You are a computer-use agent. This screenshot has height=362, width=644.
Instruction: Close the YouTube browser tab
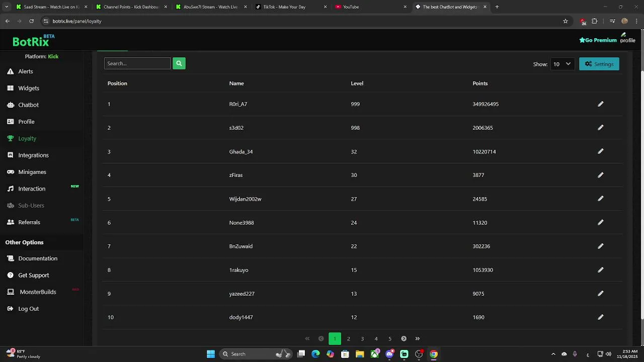[x=405, y=7]
